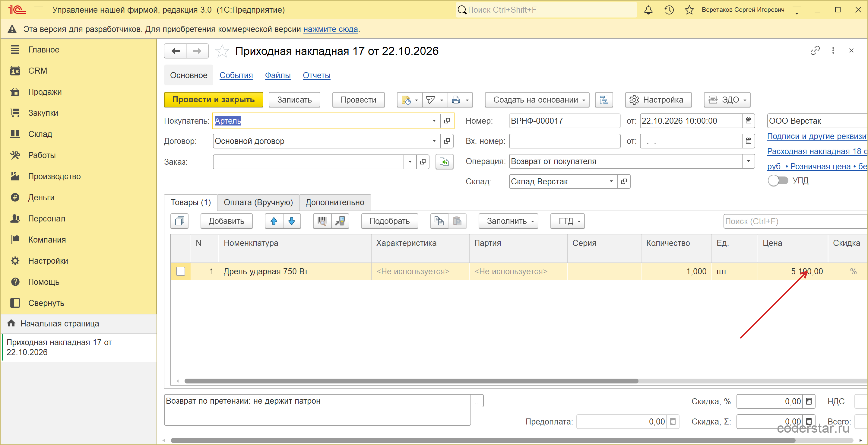
Task: Check the Дрель ударная row checkbox
Action: tap(181, 272)
